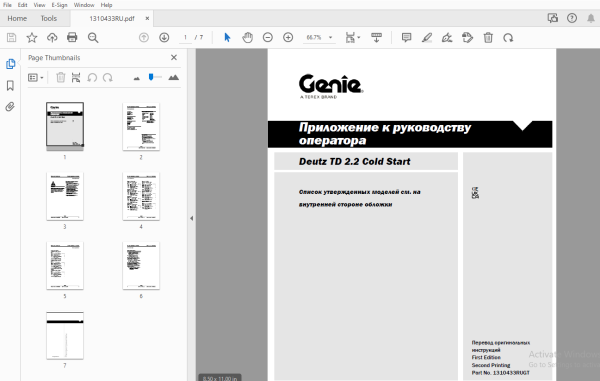Open the share review icon top right
This screenshot has height=381, width=600.
coord(553,18)
